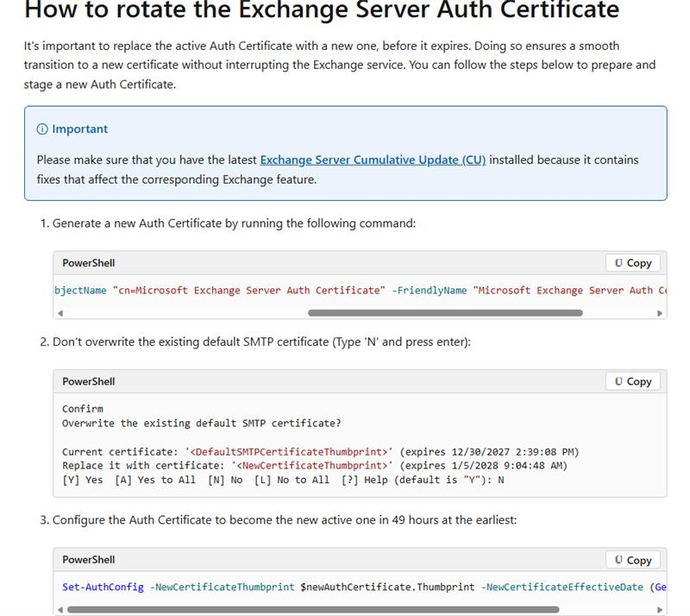Click the -FriendlyName parameter in first code block
Image resolution: width=690 pixels, height=616 pixels.
tap(429, 291)
